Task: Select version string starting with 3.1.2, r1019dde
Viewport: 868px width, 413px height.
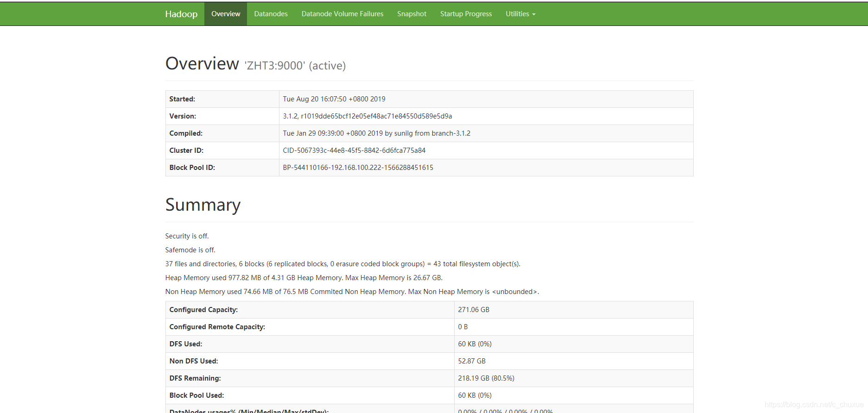Action: pos(367,116)
